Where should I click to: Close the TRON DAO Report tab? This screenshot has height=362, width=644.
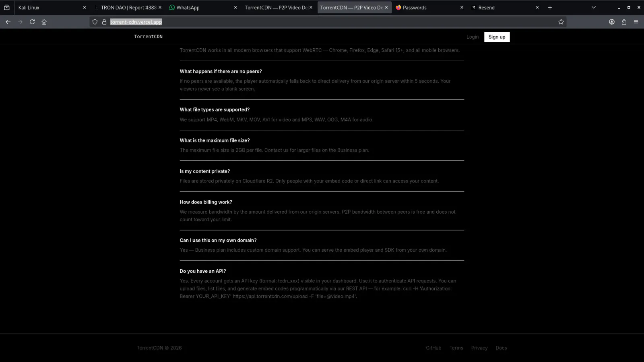click(x=160, y=7)
